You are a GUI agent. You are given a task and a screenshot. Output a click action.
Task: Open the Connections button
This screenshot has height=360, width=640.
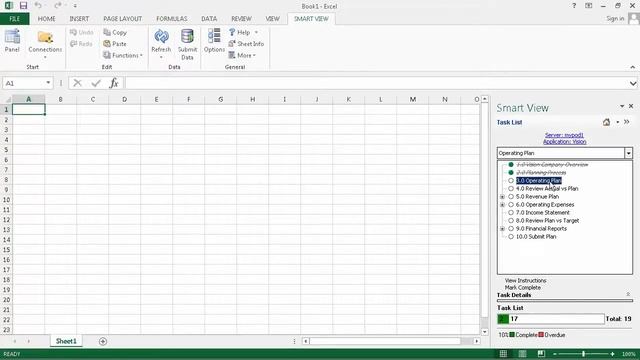click(45, 44)
